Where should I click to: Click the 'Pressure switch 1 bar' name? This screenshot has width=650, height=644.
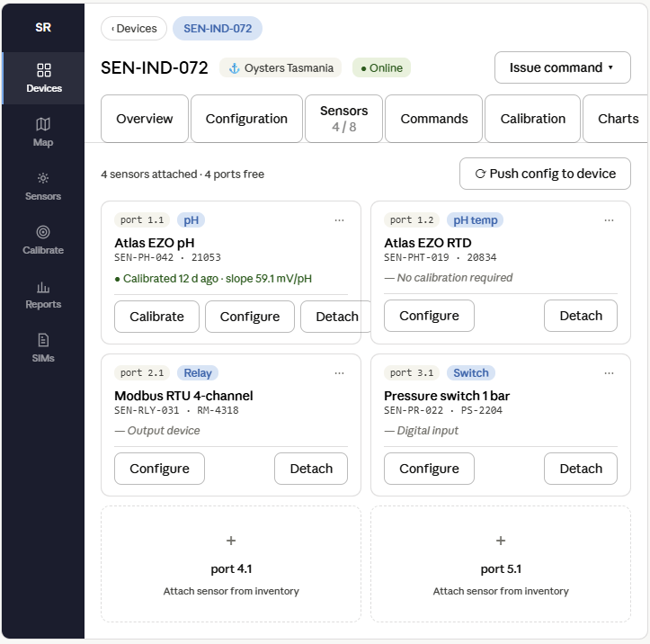(447, 396)
